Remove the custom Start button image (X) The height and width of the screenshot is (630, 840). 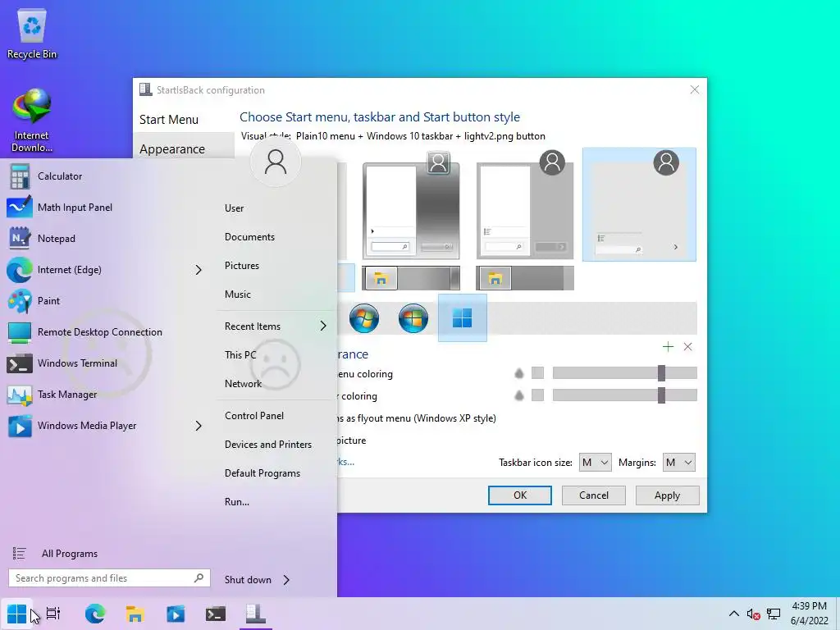point(688,347)
